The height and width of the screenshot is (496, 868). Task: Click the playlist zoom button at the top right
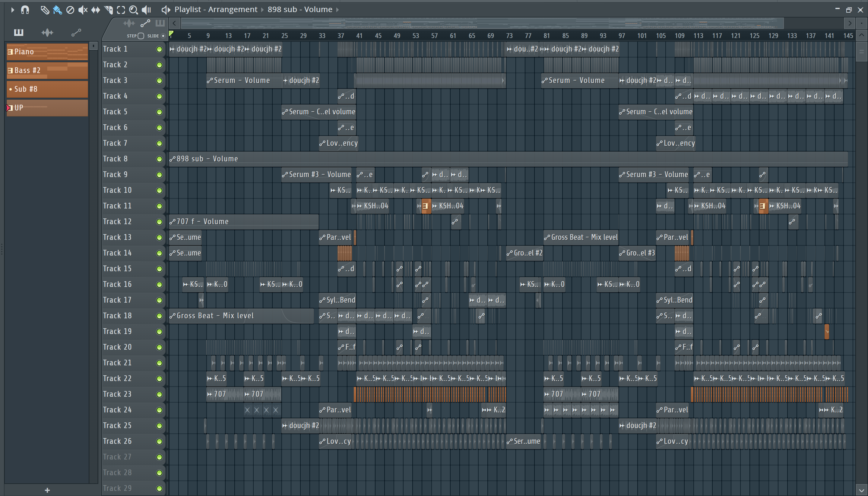pyautogui.click(x=862, y=23)
